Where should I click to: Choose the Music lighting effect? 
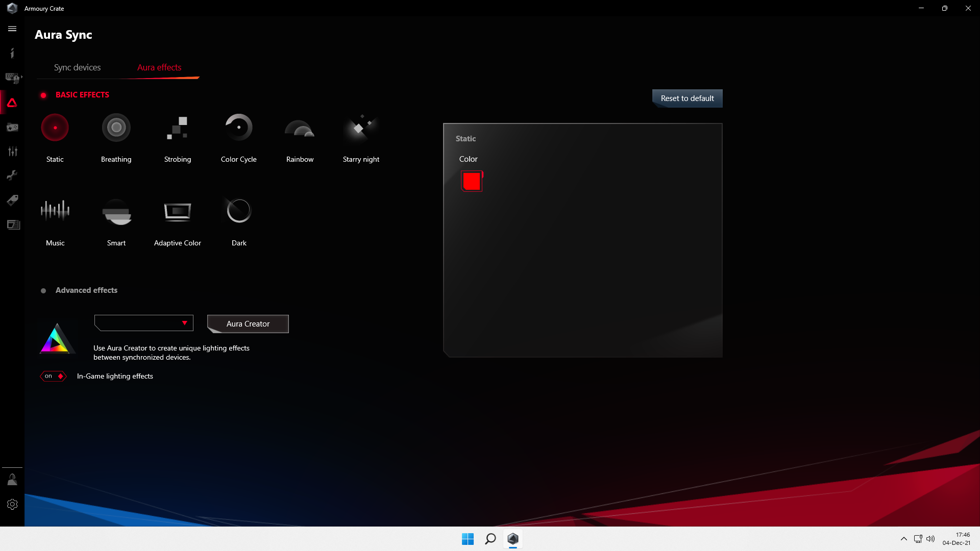pos(55,211)
